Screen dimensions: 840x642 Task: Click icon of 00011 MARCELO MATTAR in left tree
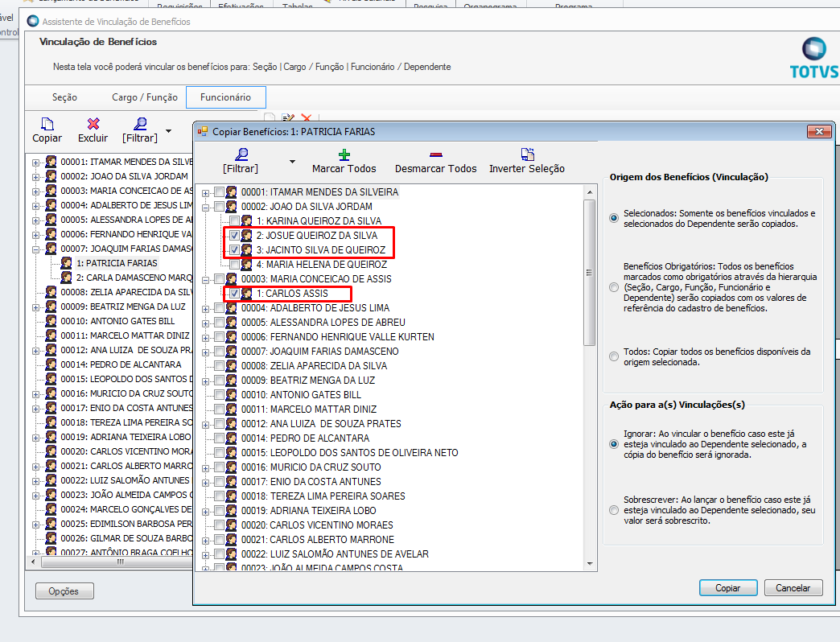[51, 335]
